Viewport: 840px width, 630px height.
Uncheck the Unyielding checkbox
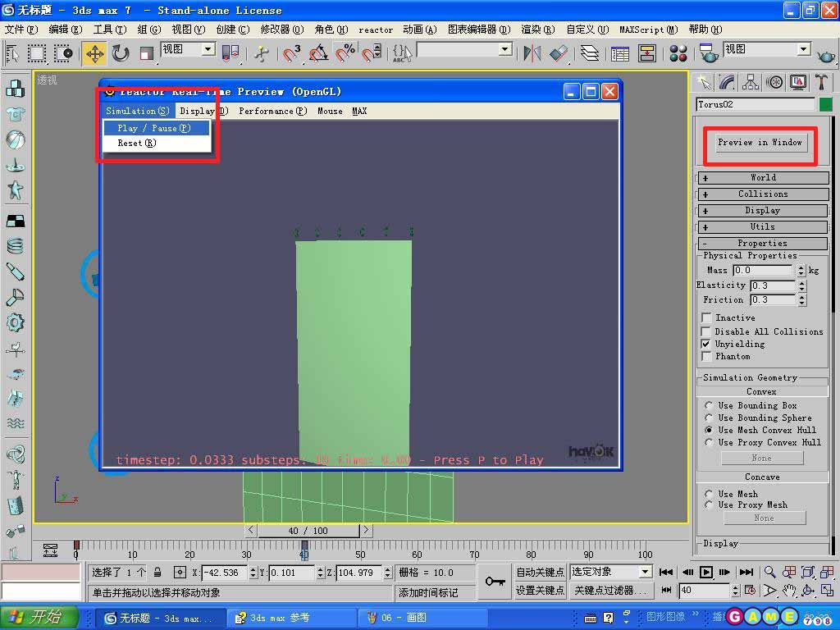(706, 344)
